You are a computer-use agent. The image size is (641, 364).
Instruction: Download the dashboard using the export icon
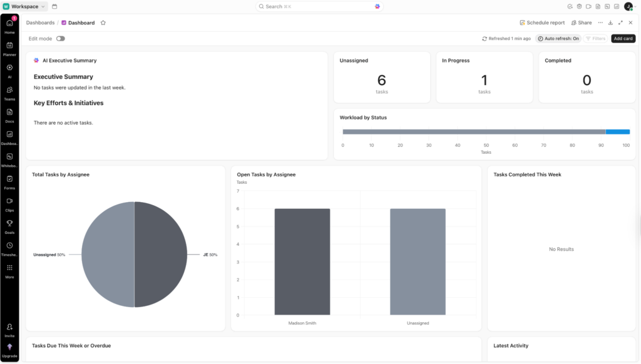point(610,23)
